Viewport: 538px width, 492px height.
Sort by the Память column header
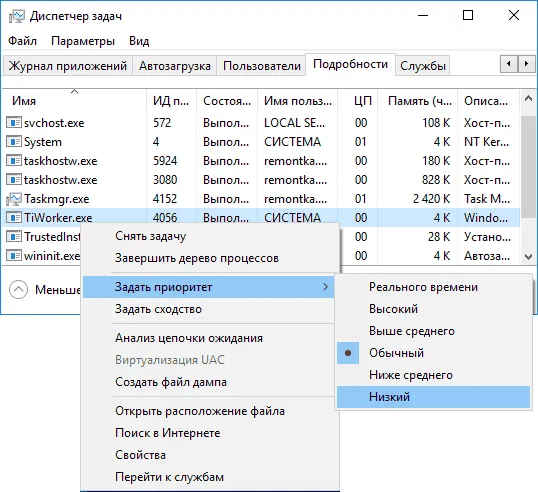418,101
